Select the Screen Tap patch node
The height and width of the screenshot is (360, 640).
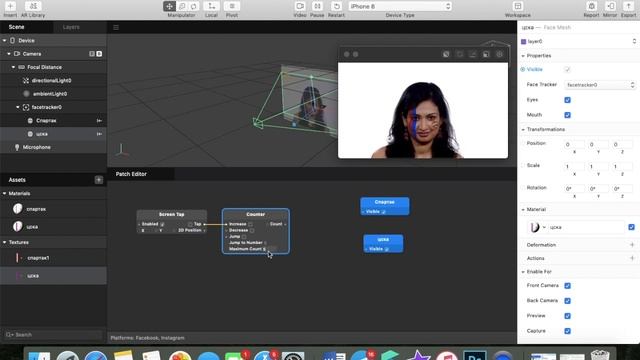point(171,214)
